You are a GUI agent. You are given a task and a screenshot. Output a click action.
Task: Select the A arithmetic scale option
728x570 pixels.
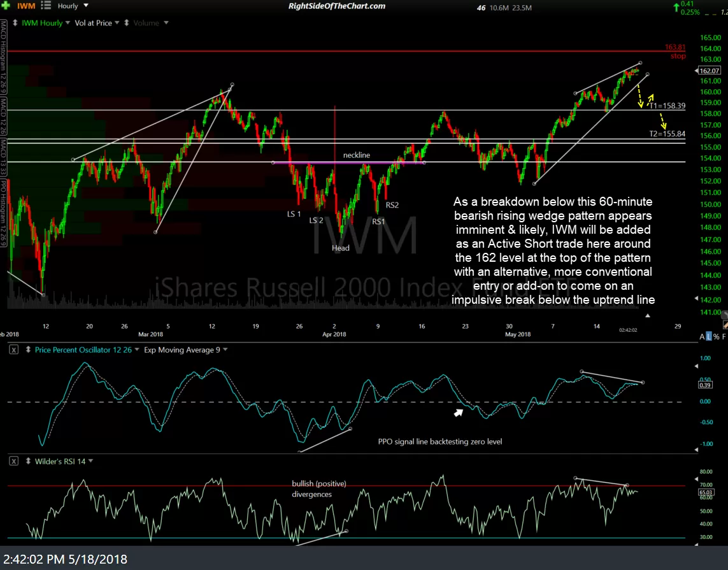[x=702, y=336]
